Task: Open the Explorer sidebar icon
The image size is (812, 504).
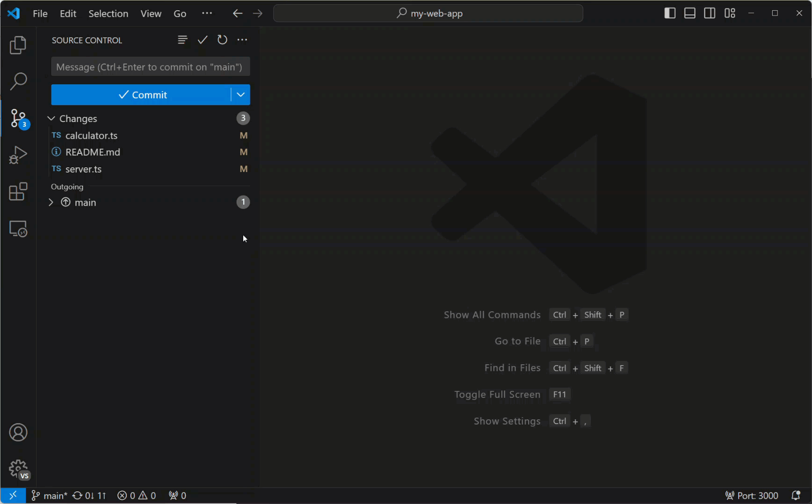Action: click(18, 44)
